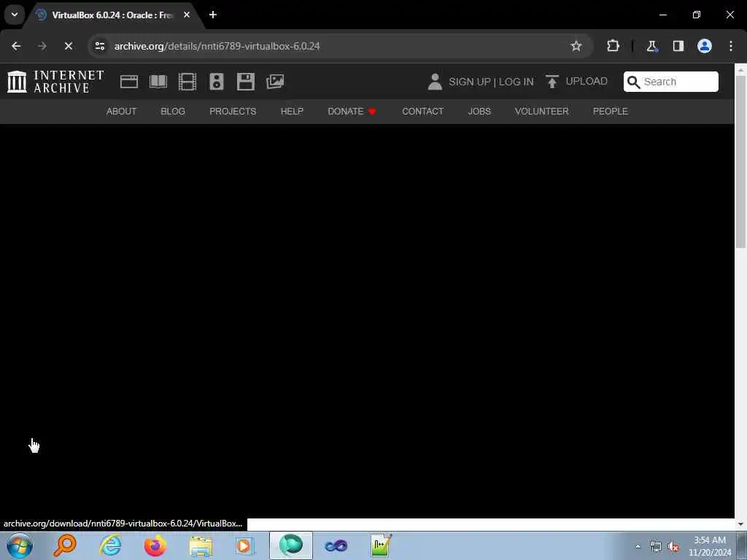The height and width of the screenshot is (560, 747).
Task: Open the Images icon
Action: 275,82
